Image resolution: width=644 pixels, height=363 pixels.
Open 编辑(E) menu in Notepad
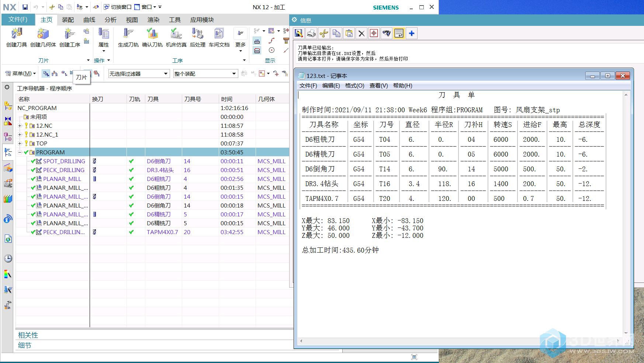coord(331,86)
